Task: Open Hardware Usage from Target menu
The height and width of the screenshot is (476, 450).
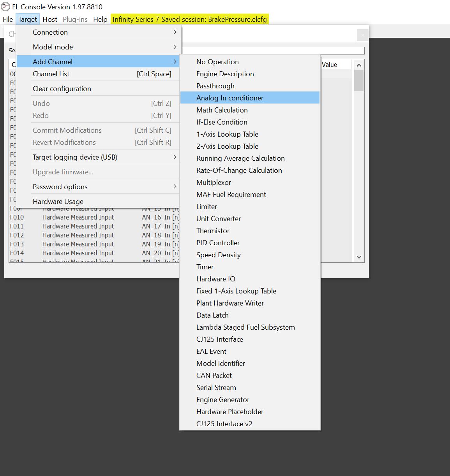Action: [58, 202]
